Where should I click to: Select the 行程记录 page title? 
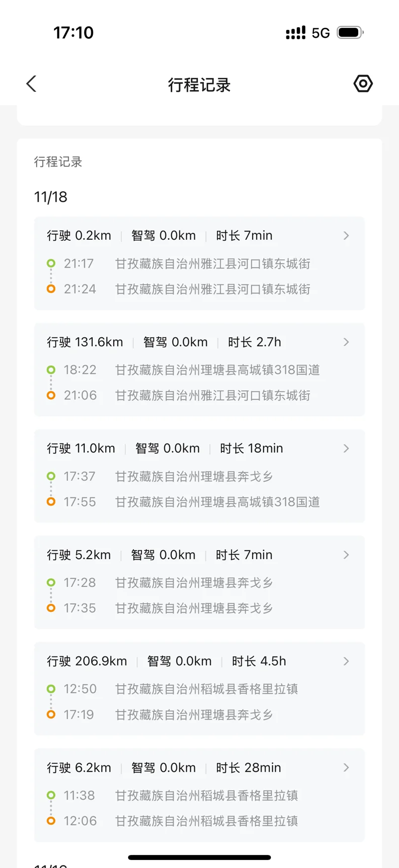(x=199, y=85)
